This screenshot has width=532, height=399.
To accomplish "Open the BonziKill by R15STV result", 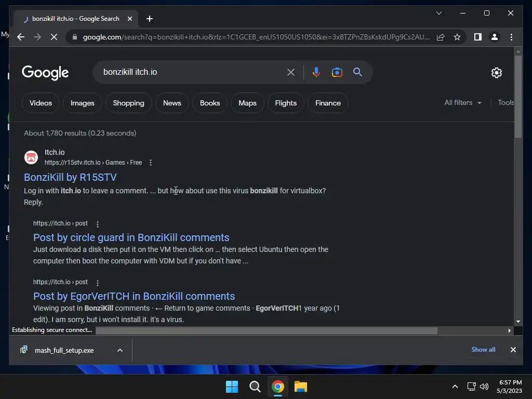I will 70,177.
